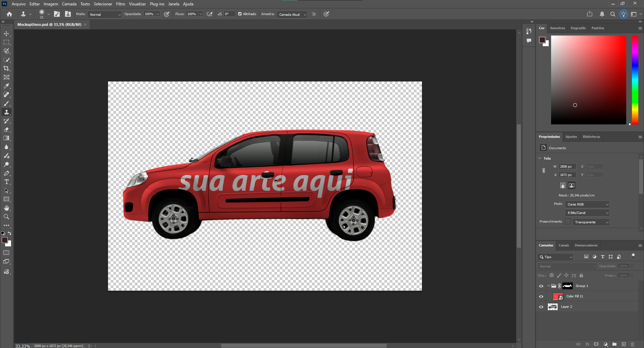Select the Move tool

pos(6,34)
